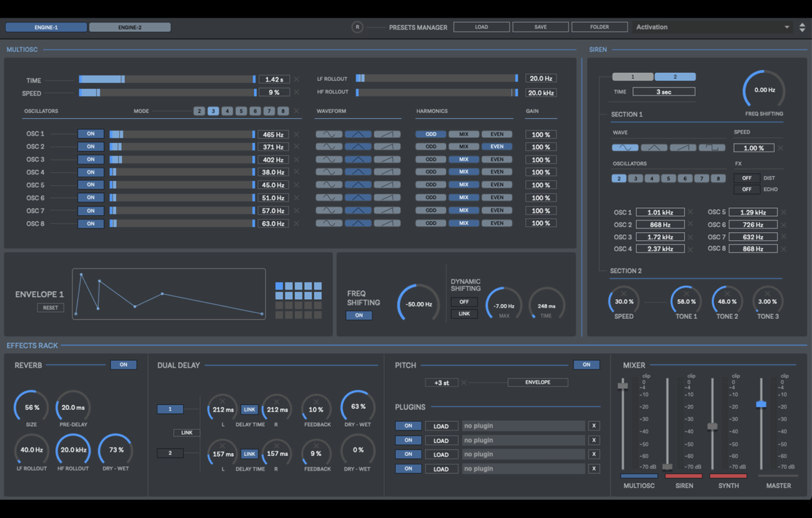812x518 pixels.
Task: Open the pitch ENVELOPE selector
Action: [537, 382]
